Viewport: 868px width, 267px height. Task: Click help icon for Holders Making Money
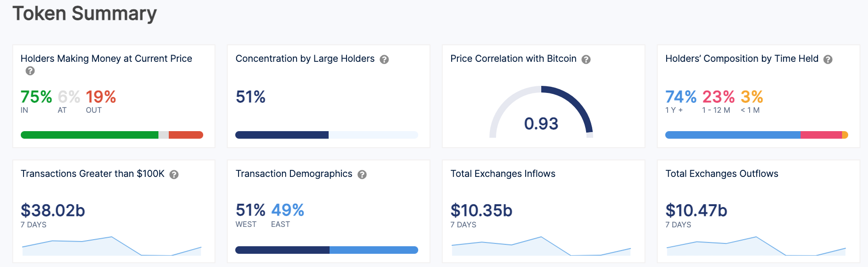[x=30, y=71]
